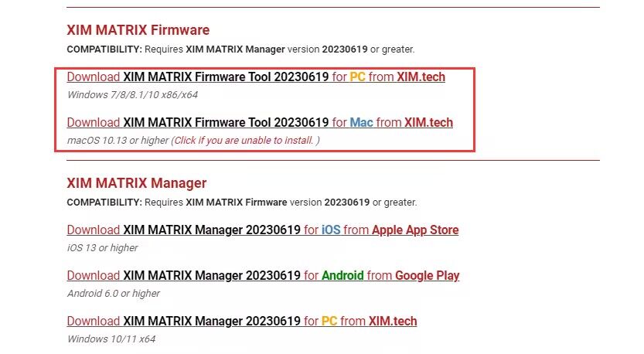644x354 pixels.
Task: Click the 'XIM MATRIX Firmware' section heading
Action: pos(138,30)
